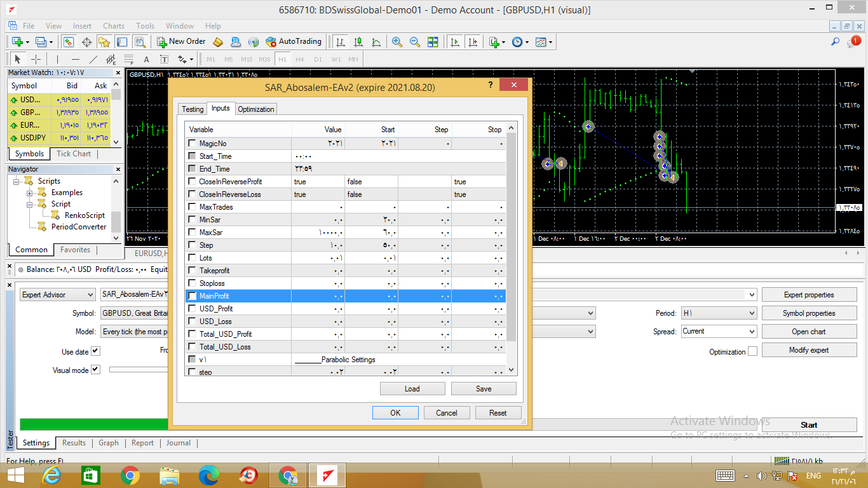The image size is (868, 488).
Task: Open the Spread Current dropdown
Action: (x=719, y=331)
